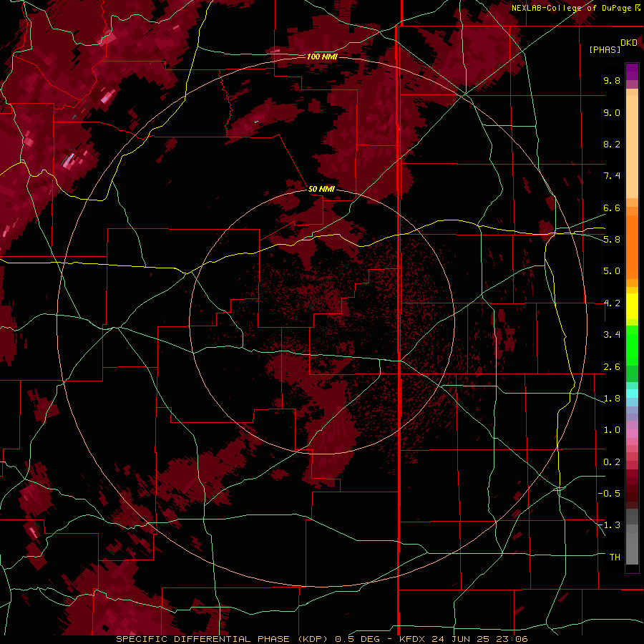Click the 100 NMI range ring label
This screenshot has height=644, width=644.
pos(322,57)
